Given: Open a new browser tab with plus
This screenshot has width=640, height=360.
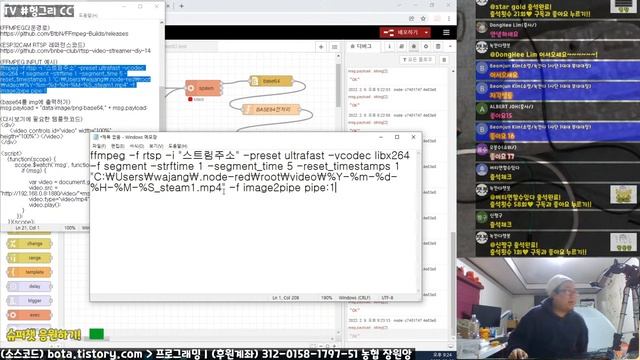Looking at the screenshot, I should pos(181,6).
